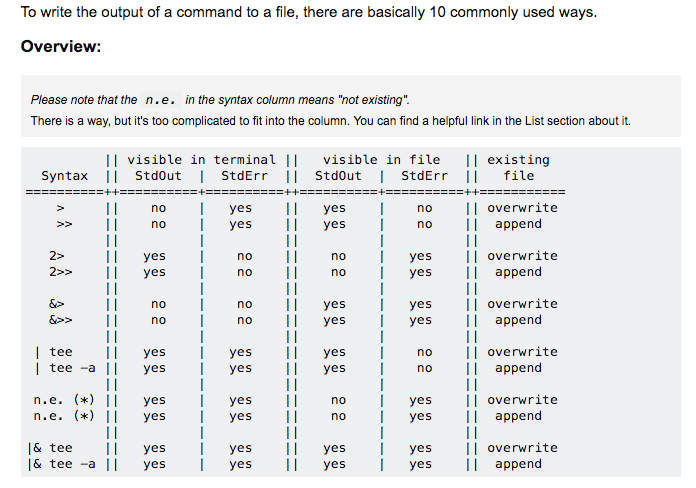The height and width of the screenshot is (488, 696).
Task: Click the 'visible in file' column header
Action: [381, 160]
